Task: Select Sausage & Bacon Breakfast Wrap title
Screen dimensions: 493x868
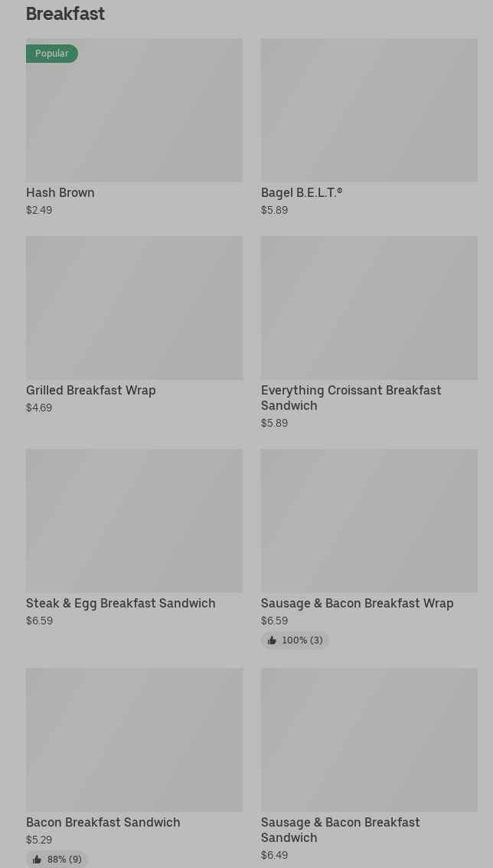Action: coord(358,604)
